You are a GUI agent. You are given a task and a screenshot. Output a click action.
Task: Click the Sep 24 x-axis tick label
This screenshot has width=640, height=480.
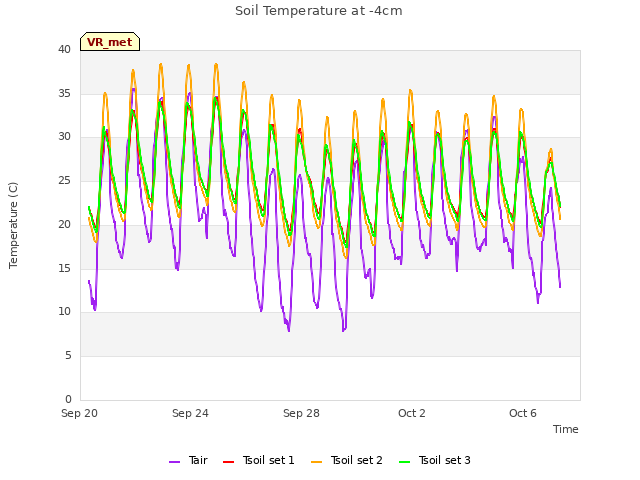pos(190,413)
